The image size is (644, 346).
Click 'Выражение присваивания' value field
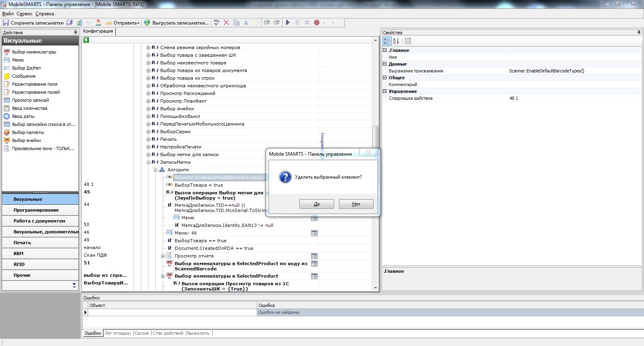click(574, 71)
